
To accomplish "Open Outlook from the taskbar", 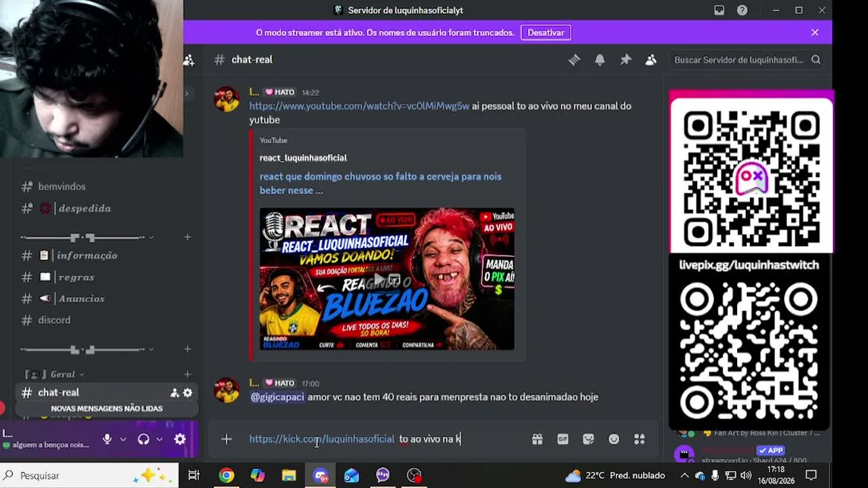I will point(351,476).
